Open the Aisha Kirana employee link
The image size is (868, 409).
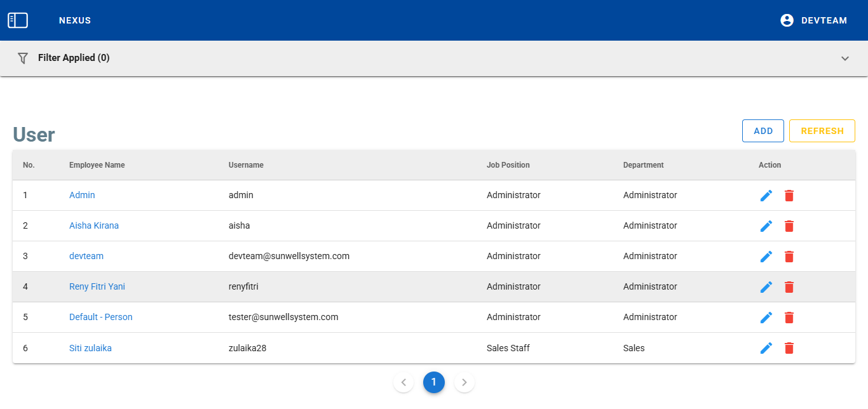point(94,225)
